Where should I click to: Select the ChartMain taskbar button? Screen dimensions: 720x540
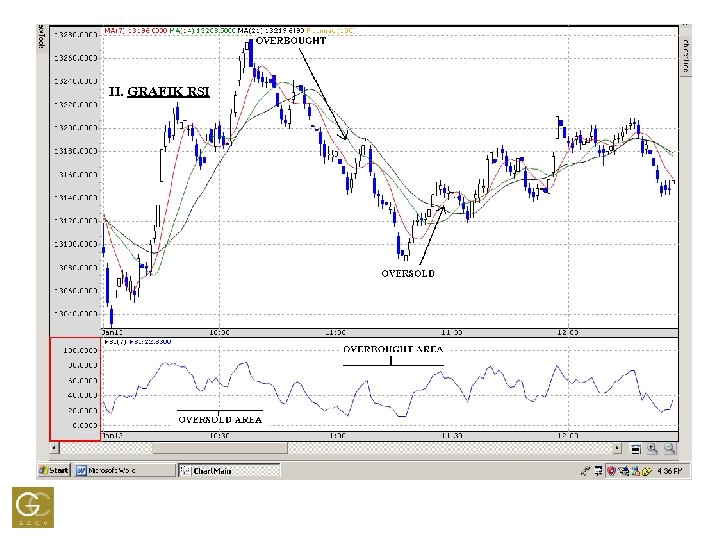229,470
